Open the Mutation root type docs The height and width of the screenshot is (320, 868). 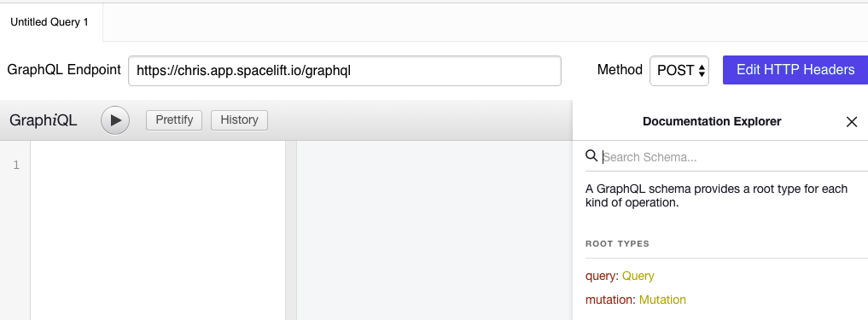662,300
